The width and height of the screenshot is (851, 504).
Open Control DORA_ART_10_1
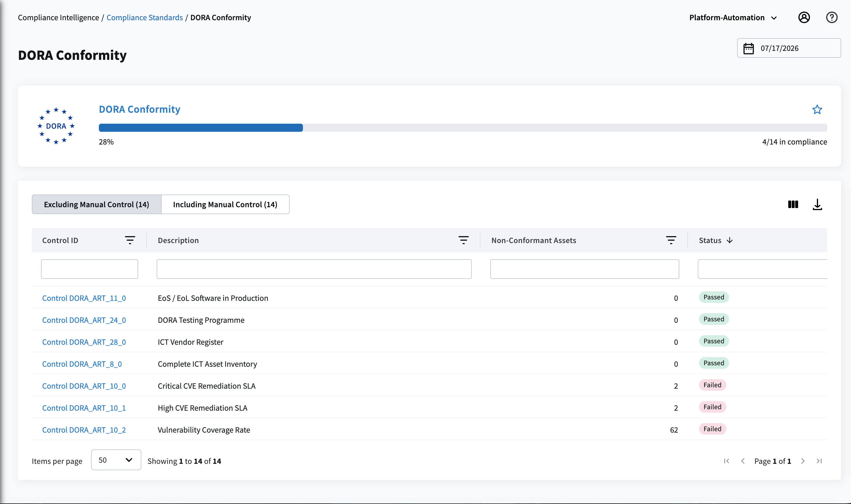[84, 408]
